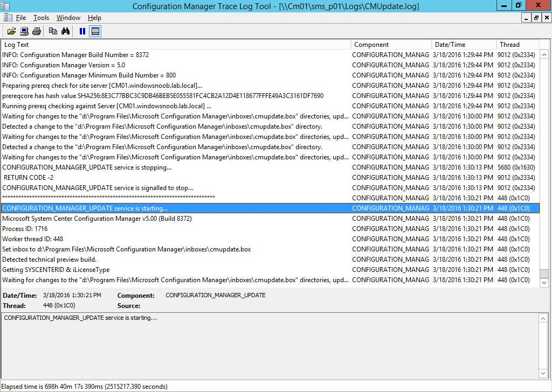Image resolution: width=552 pixels, height=392 pixels.
Task: Select the 'Set inbox to d:\Program Files' row
Action: pyautogui.click(x=270, y=249)
